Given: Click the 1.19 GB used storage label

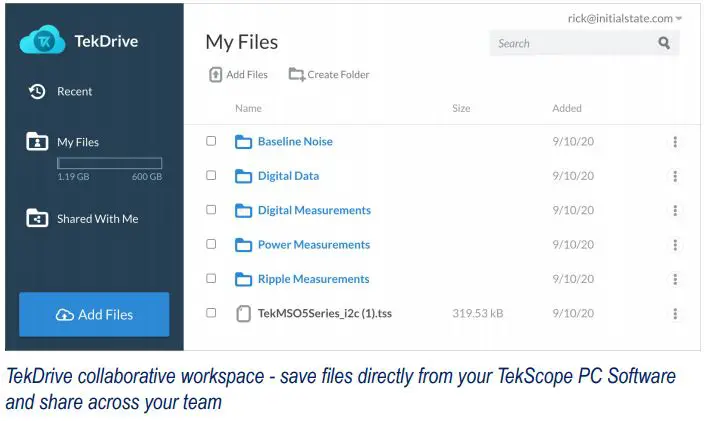Looking at the screenshot, I should 73,177.
